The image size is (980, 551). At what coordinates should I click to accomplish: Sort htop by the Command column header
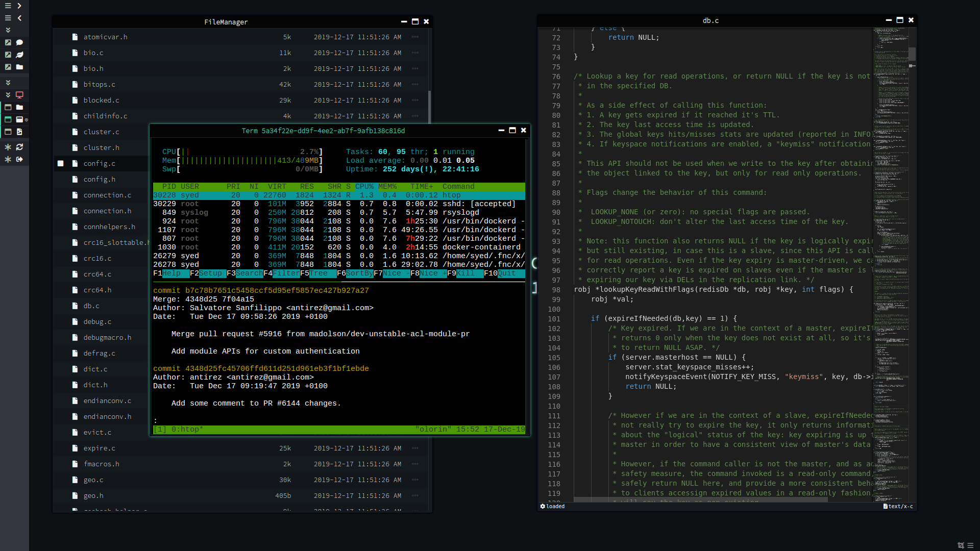(458, 186)
